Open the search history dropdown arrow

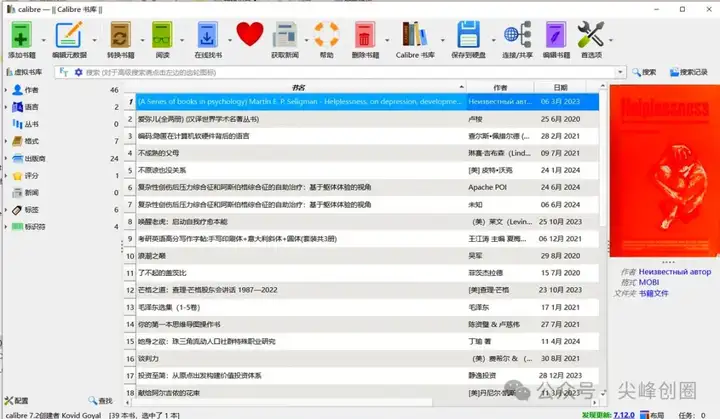[620, 72]
